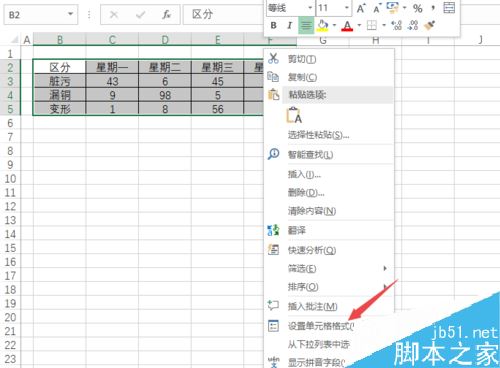Choose 剪切(T) cut from context menu

pos(328,59)
